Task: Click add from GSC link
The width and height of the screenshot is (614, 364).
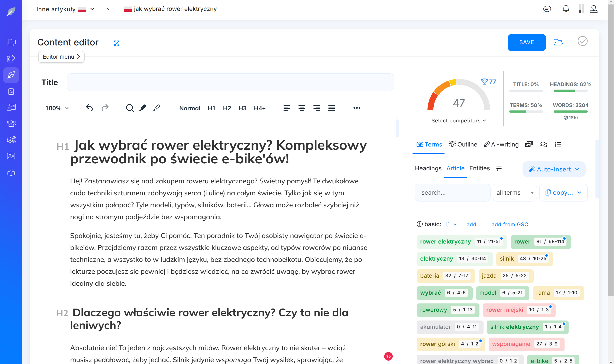Action: (510, 224)
